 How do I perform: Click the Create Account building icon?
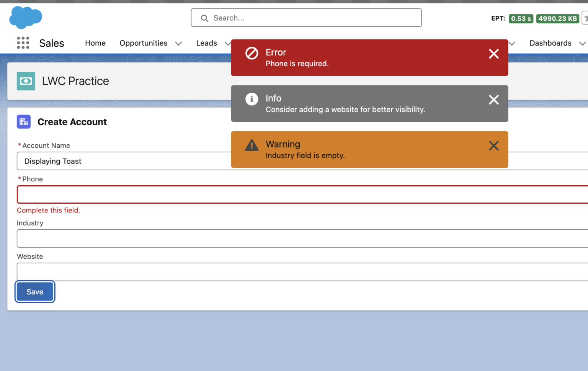(x=23, y=121)
